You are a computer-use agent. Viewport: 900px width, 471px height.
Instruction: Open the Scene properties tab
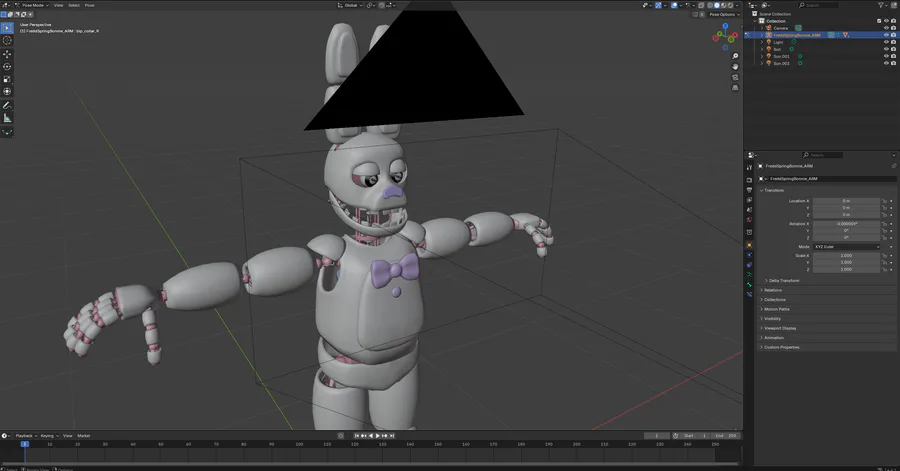click(749, 209)
